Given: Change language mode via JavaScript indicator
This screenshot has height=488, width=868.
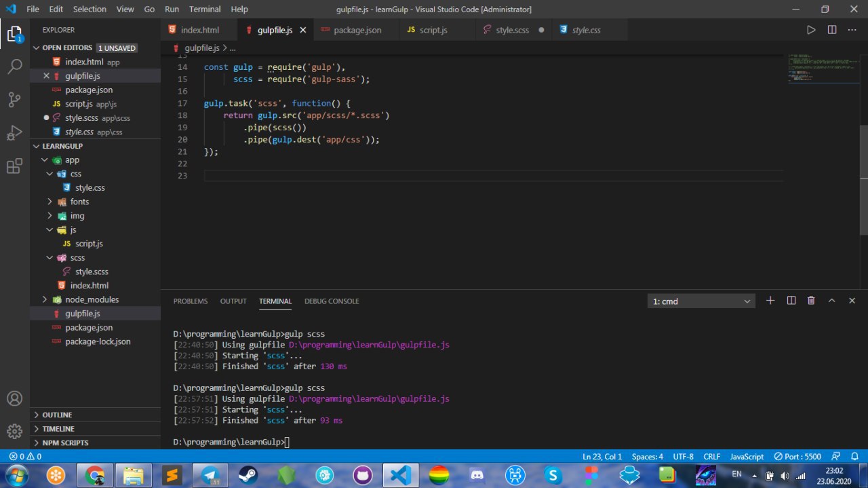Looking at the screenshot, I should 747,457.
